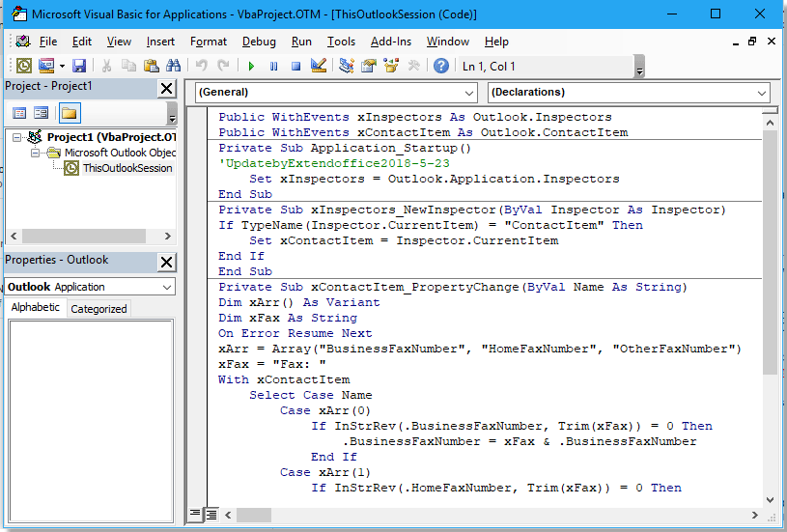This screenshot has height=532, width=787.
Task: Select the Project1 (VbaProject.OTM) tree item
Action: coord(111,137)
